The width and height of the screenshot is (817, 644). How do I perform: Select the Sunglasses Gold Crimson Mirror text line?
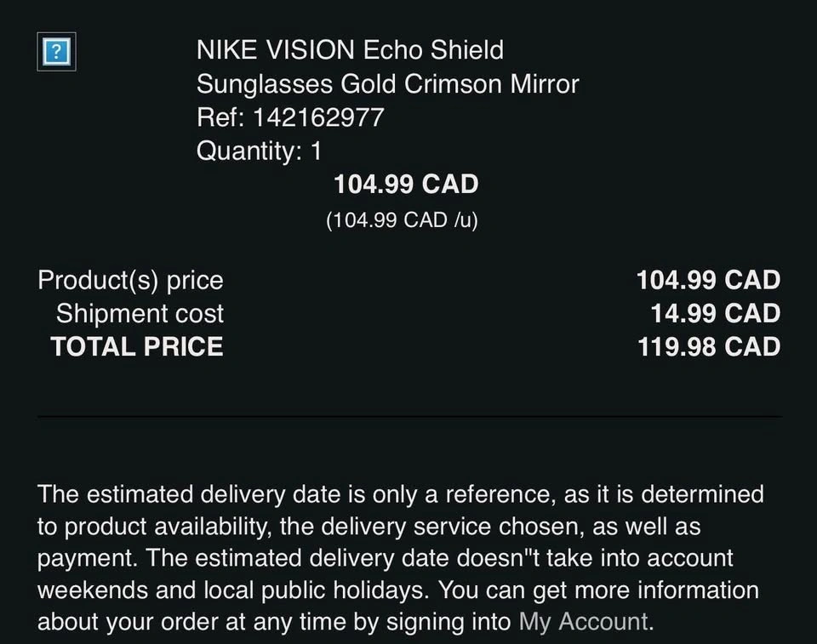(x=387, y=84)
